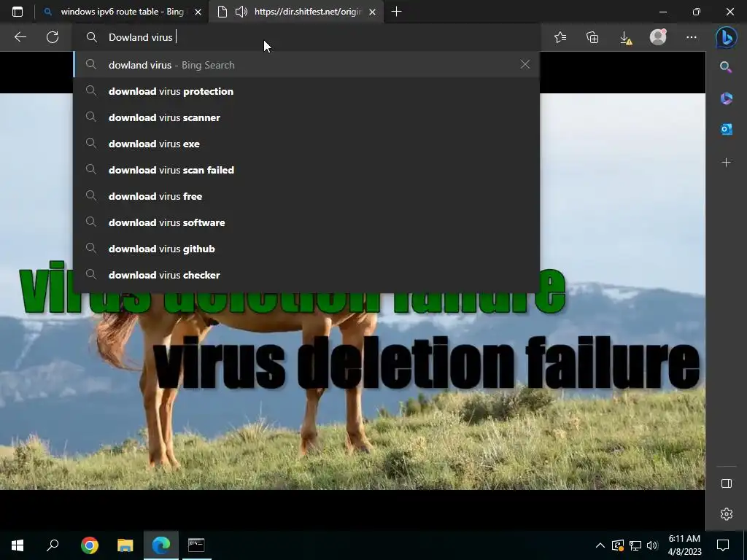
Task: Open the Favorites star icon
Action: [560, 37]
